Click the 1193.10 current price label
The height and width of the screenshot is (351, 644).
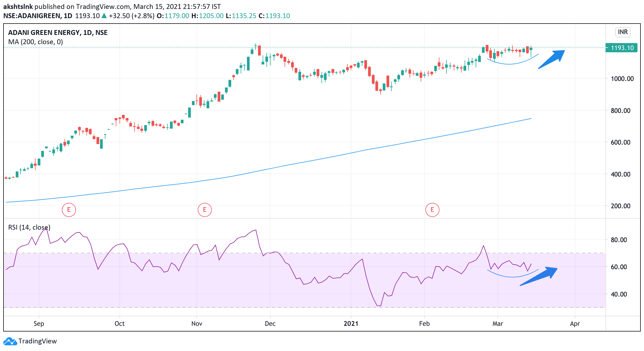622,48
